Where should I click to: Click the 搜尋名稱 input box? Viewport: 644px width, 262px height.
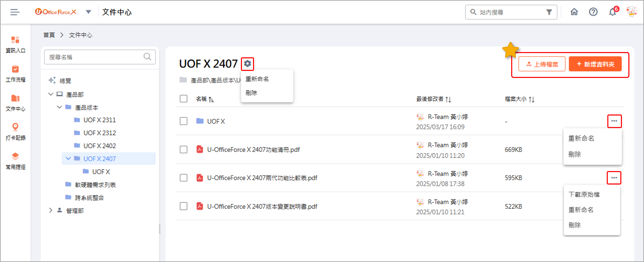(100, 57)
